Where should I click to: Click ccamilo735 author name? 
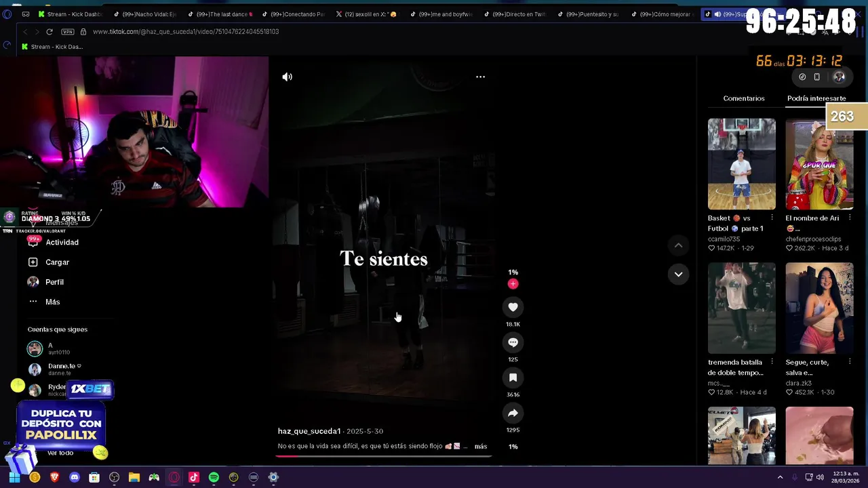tap(724, 239)
